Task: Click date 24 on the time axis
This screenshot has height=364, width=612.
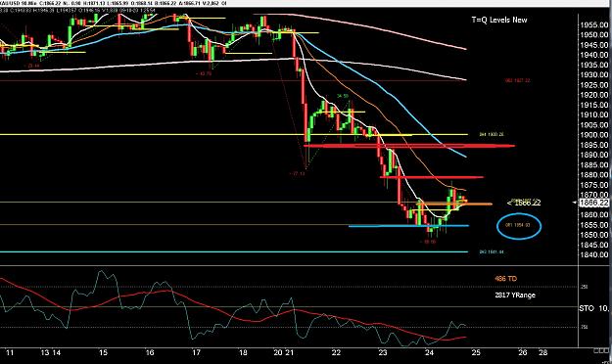Action: point(429,352)
